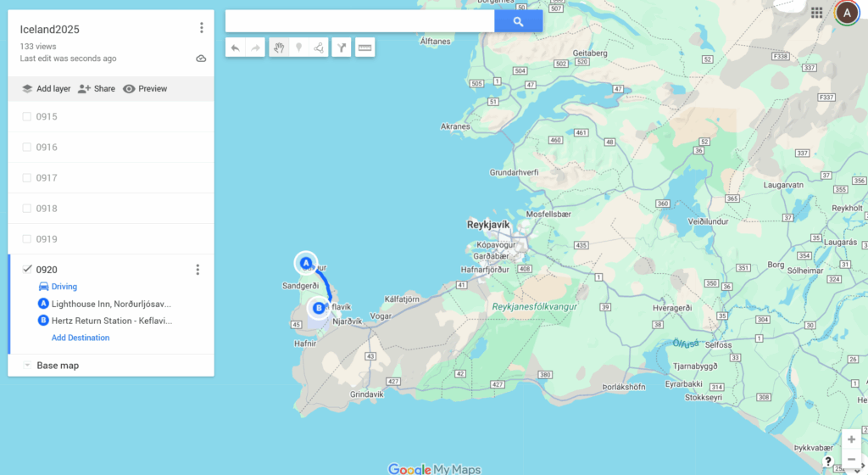Click the Preview eye icon
The width and height of the screenshot is (868, 475).
[129, 88]
